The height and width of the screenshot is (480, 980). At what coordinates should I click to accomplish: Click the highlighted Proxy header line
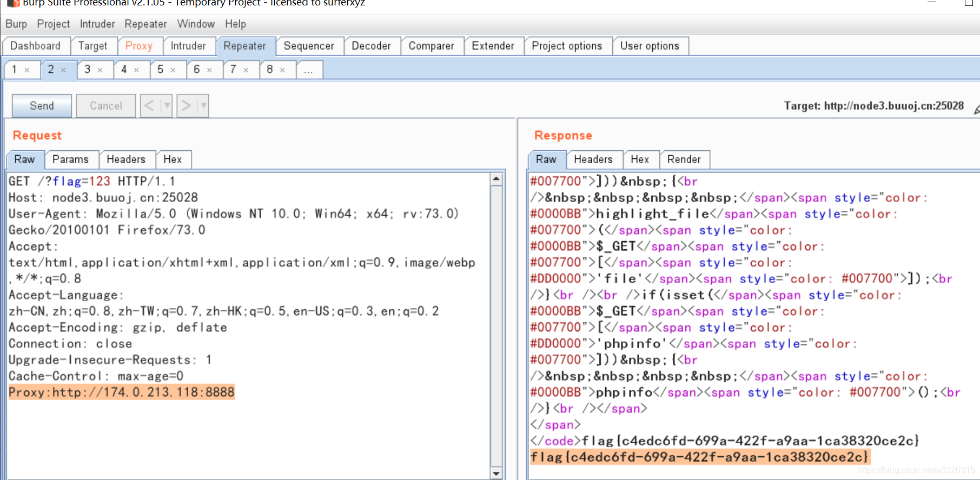[x=122, y=392]
